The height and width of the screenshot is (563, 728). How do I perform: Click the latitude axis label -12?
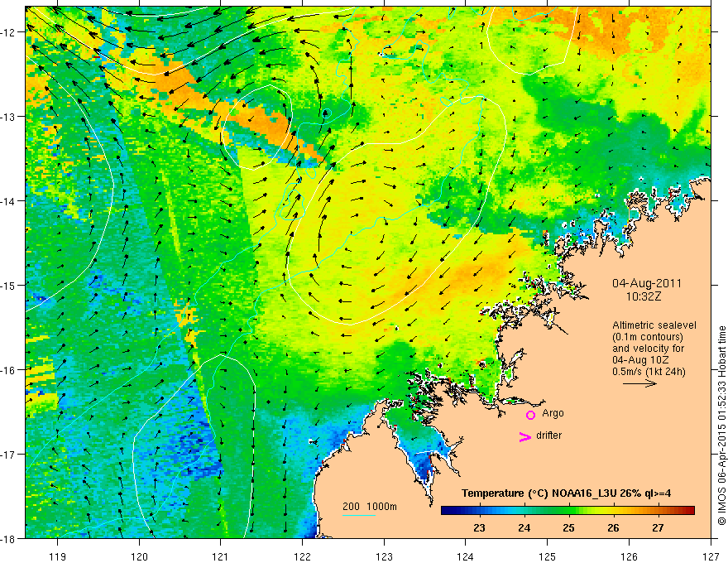click(x=8, y=32)
